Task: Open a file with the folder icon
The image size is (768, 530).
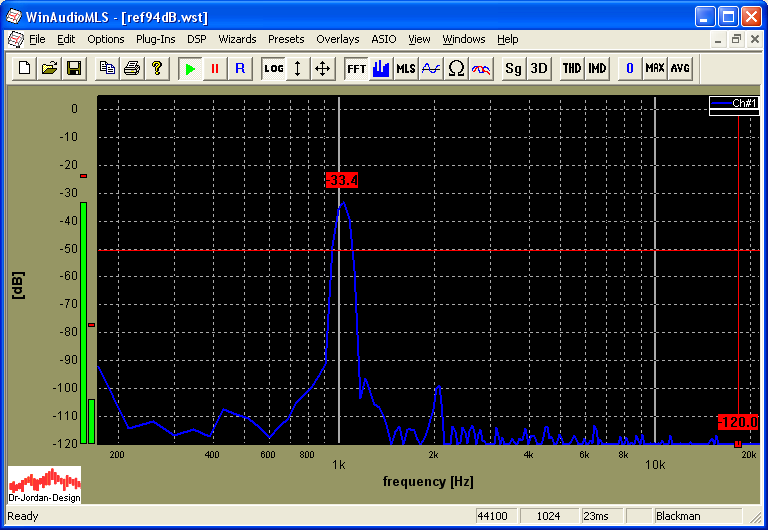Action: click(x=49, y=68)
